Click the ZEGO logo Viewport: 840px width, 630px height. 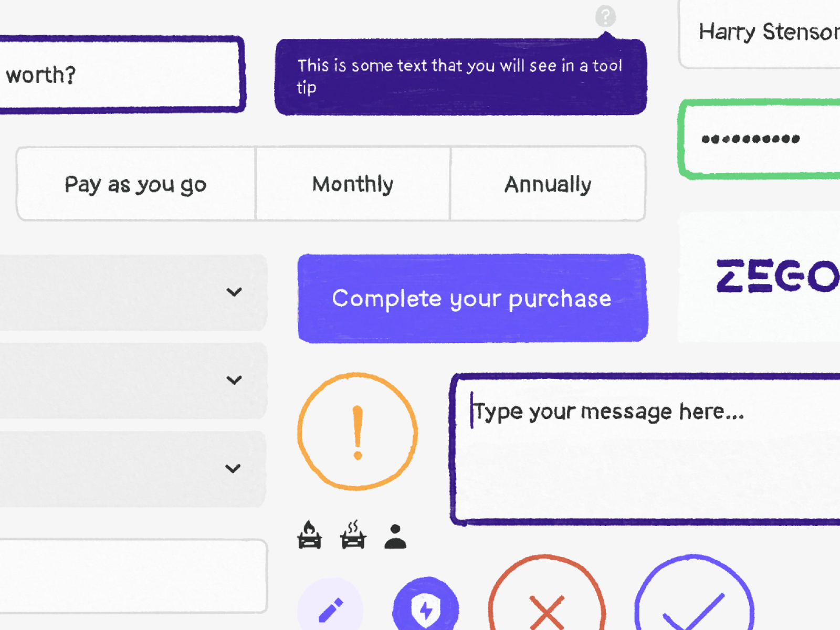tap(777, 276)
